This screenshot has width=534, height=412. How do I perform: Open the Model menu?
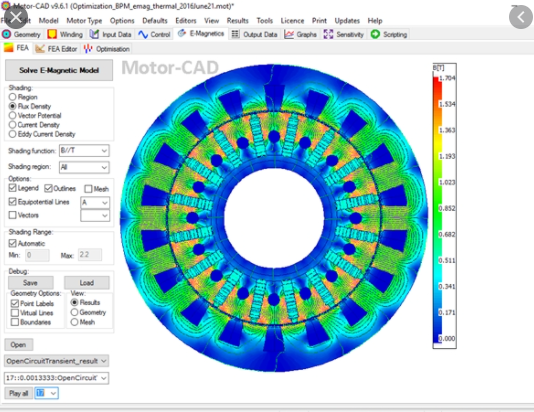48,21
